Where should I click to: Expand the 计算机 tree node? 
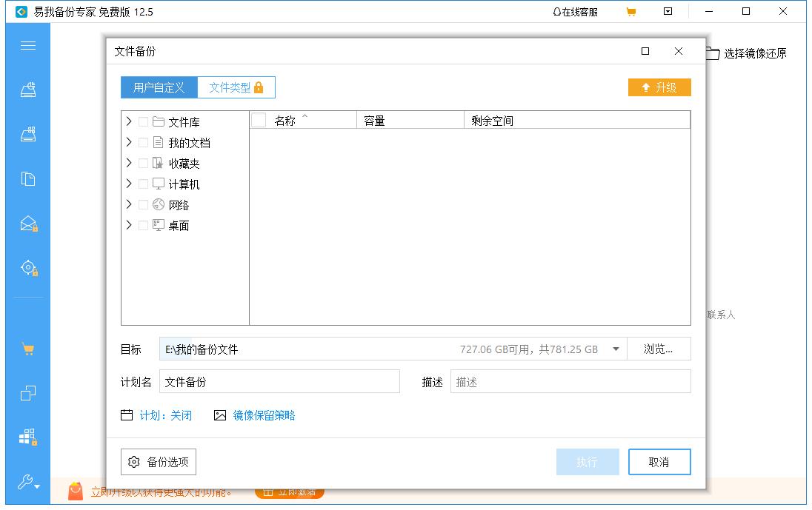pos(129,183)
